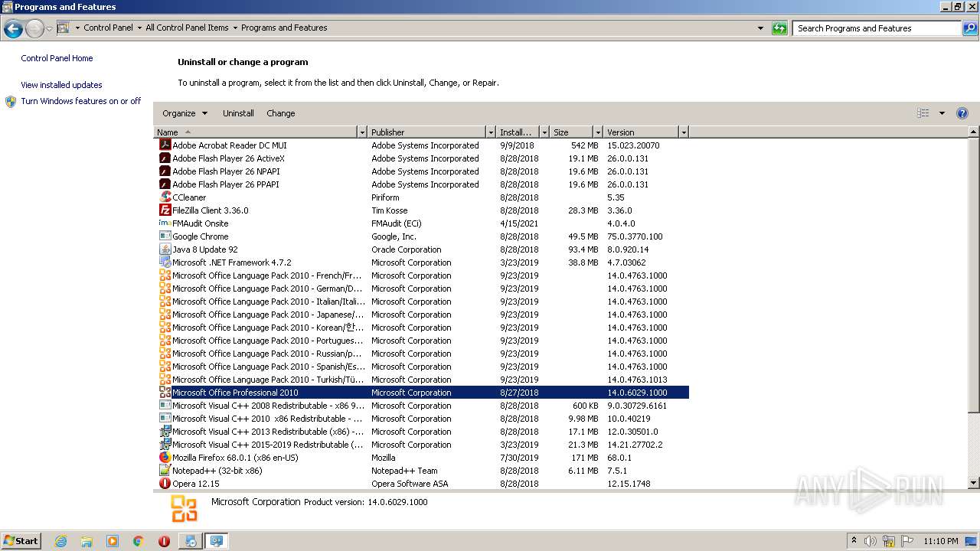Click the Refresh button beside address bar
980x551 pixels.
[x=779, y=28]
